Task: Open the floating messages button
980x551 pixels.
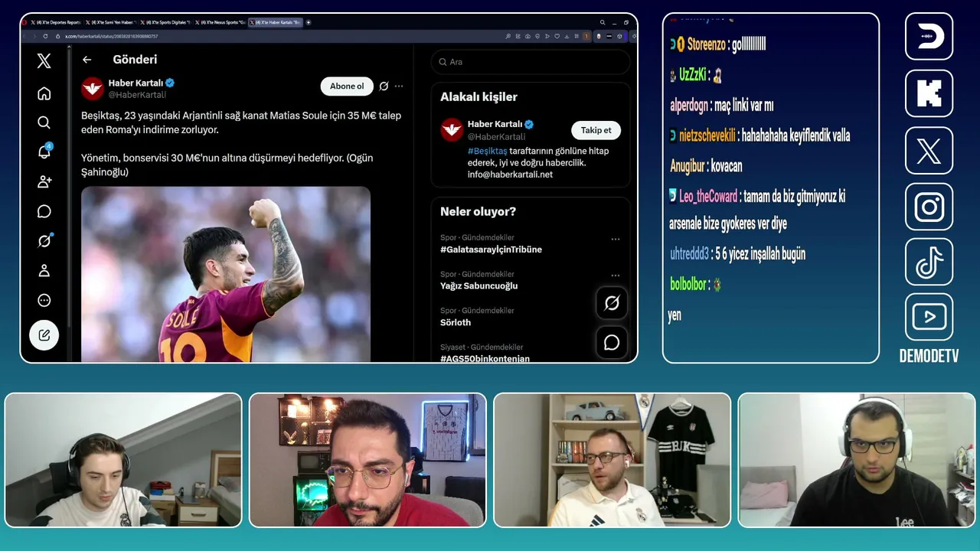Action: [611, 342]
